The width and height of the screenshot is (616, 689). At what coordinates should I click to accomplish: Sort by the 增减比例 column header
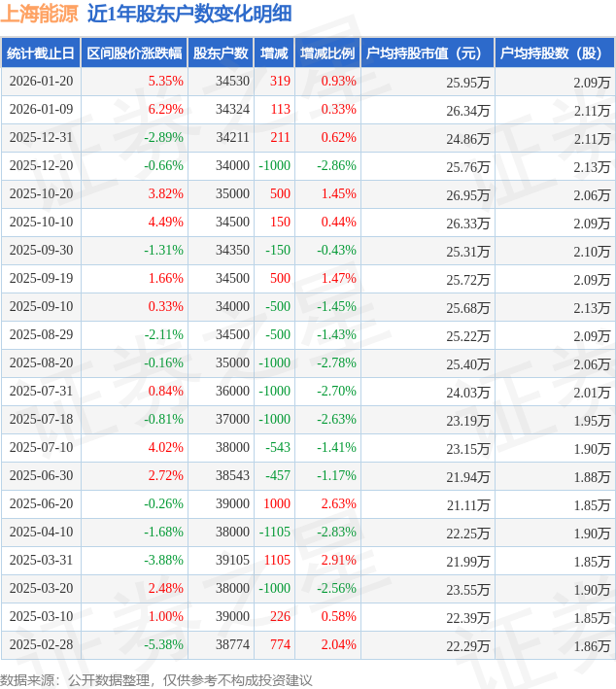pyautogui.click(x=327, y=53)
